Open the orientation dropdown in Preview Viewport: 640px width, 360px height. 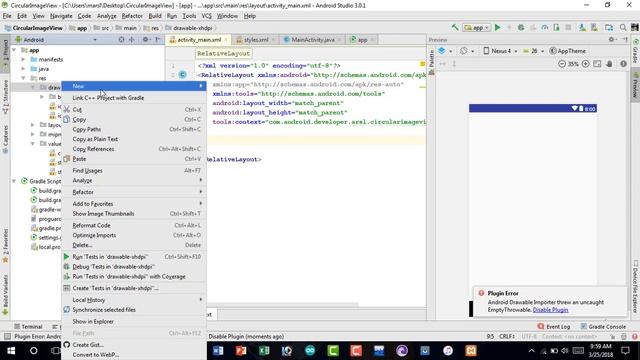coord(467,51)
